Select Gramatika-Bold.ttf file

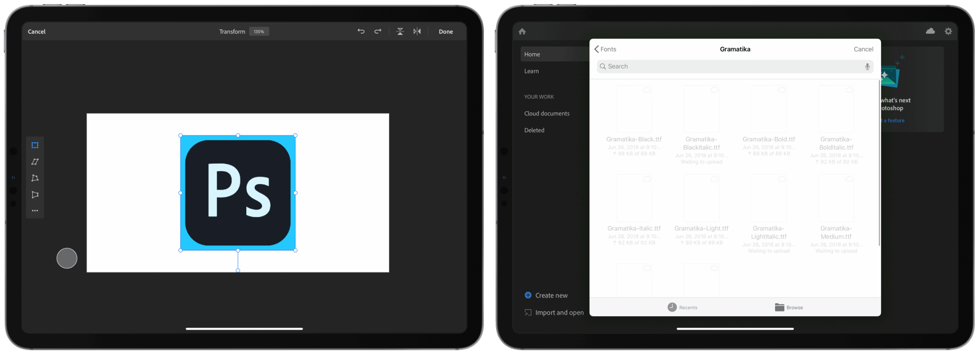pos(768,121)
